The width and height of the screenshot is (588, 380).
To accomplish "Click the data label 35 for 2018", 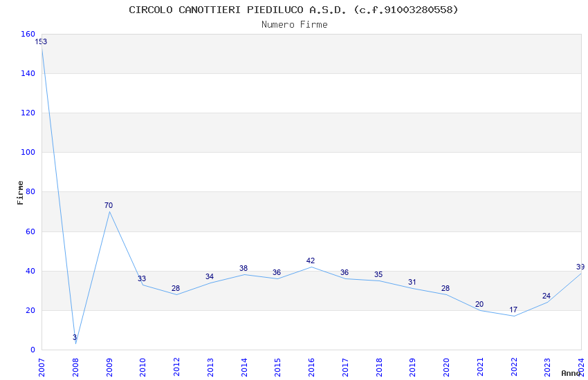I will pyautogui.click(x=378, y=274).
